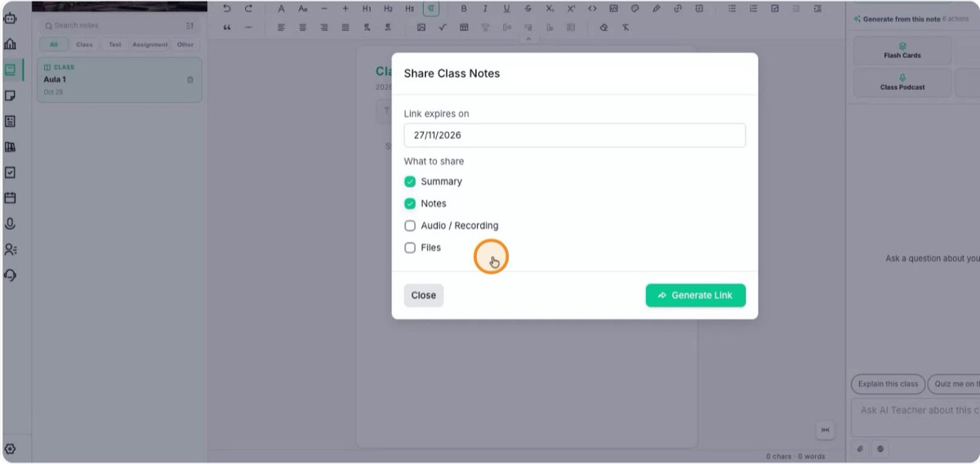The image size is (980, 464).
Task: Apply Heading 1 with the H1 icon
Action: (x=367, y=8)
